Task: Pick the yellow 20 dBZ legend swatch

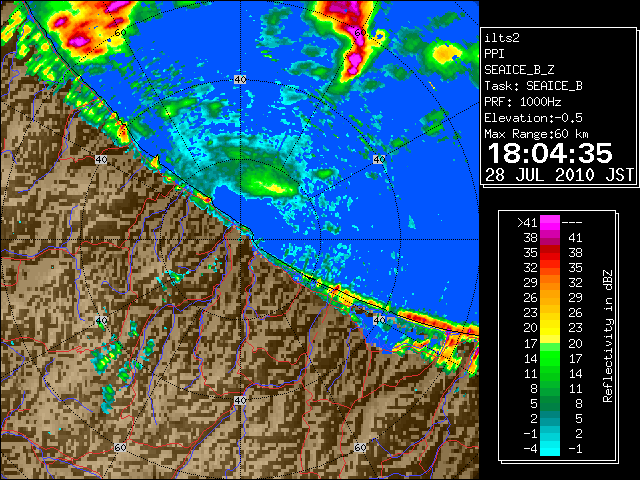Action: coord(550,329)
